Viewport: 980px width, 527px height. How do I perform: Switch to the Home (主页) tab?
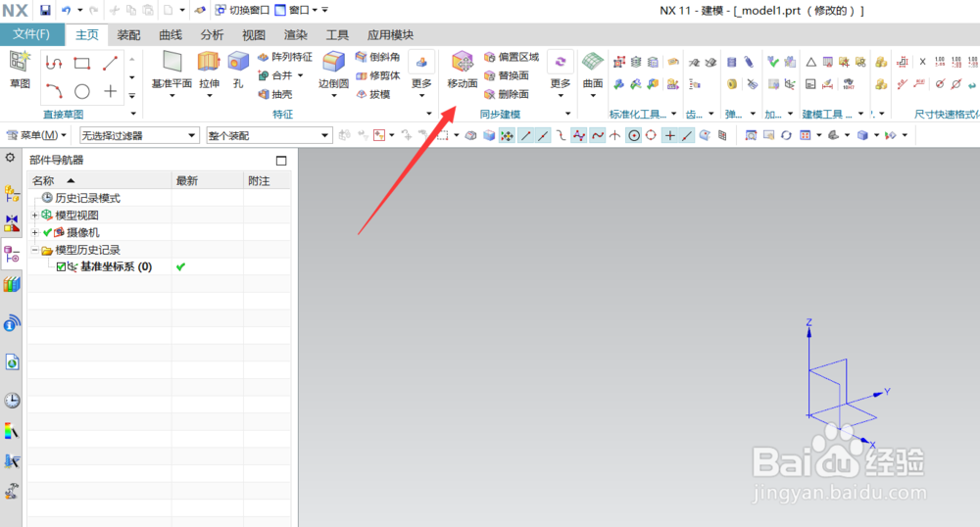click(87, 35)
